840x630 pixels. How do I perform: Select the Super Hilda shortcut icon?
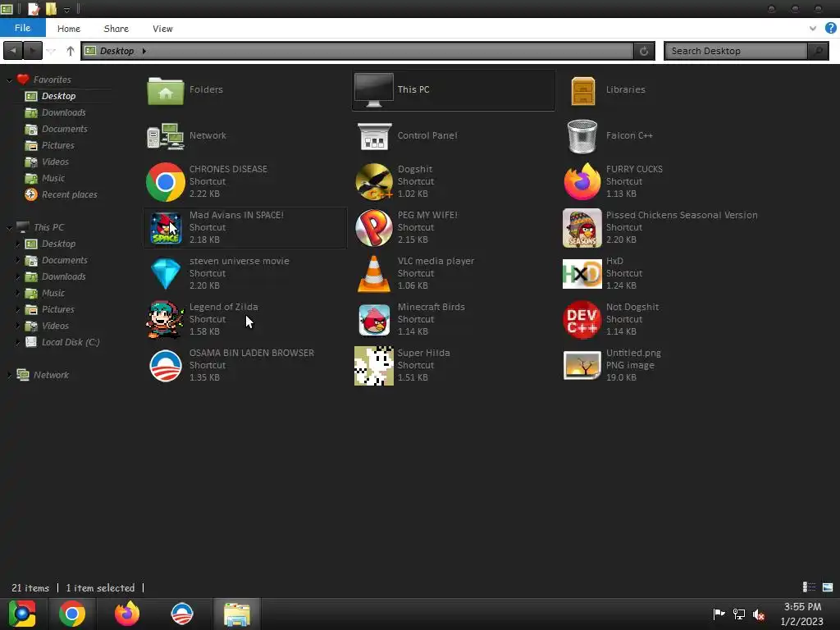[374, 366]
